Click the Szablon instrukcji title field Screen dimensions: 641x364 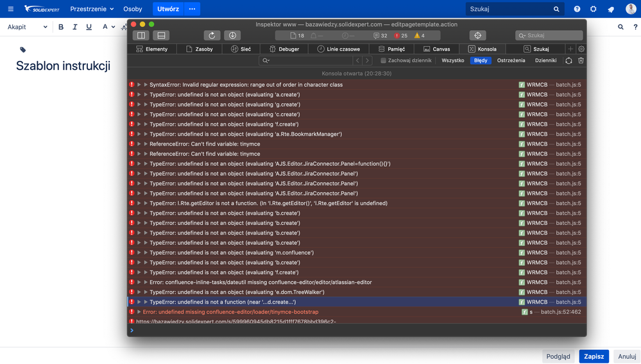tap(63, 66)
